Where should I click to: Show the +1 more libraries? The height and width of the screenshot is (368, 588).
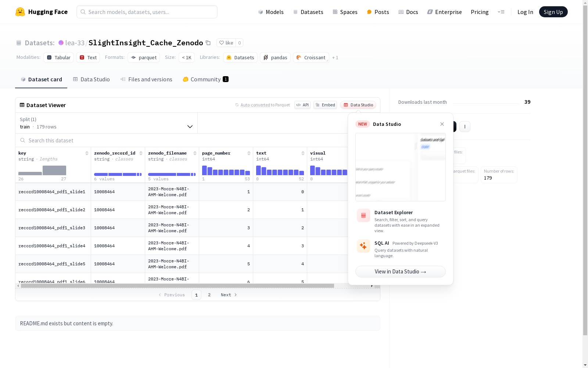[335, 57]
